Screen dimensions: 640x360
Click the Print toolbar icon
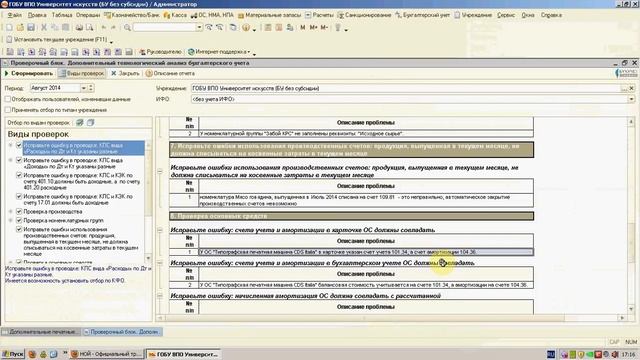coord(79,27)
